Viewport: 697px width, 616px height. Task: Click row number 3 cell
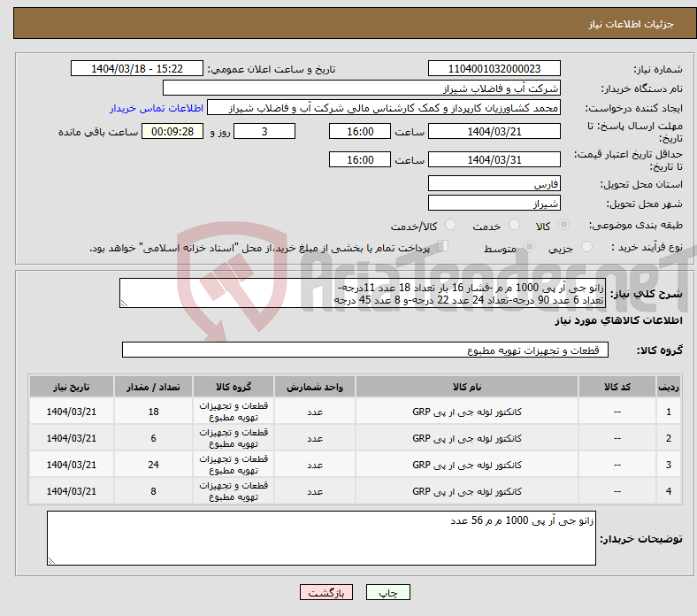tap(669, 465)
